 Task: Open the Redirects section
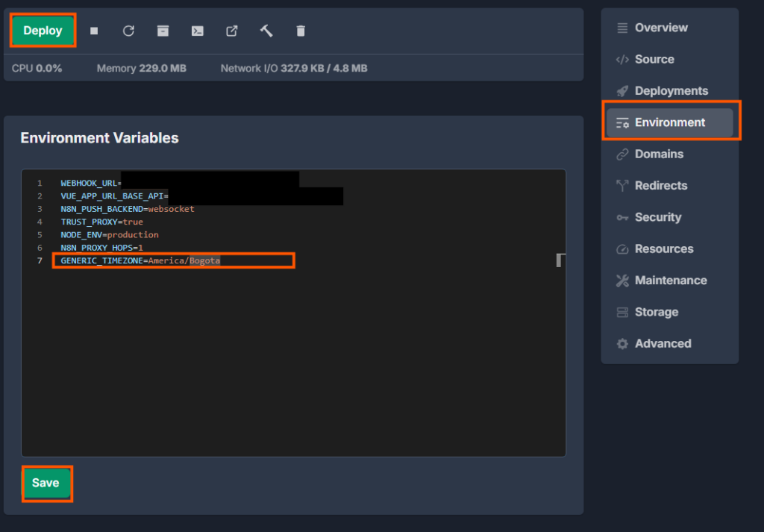coord(660,186)
